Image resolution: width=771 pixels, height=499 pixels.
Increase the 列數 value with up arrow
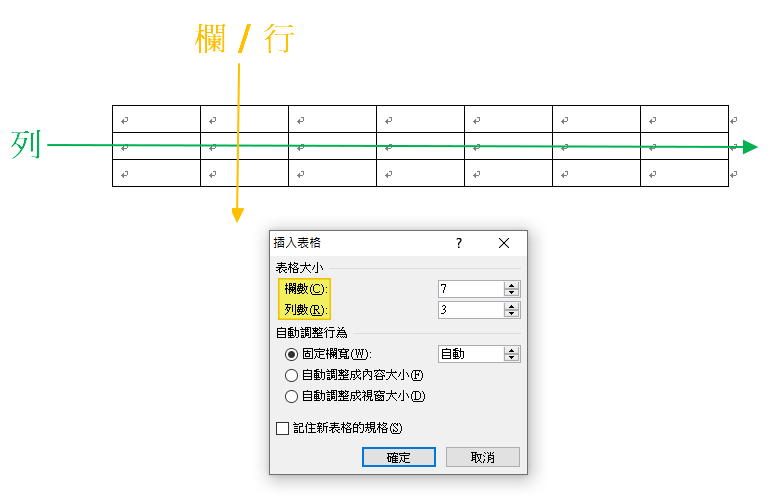[511, 306]
